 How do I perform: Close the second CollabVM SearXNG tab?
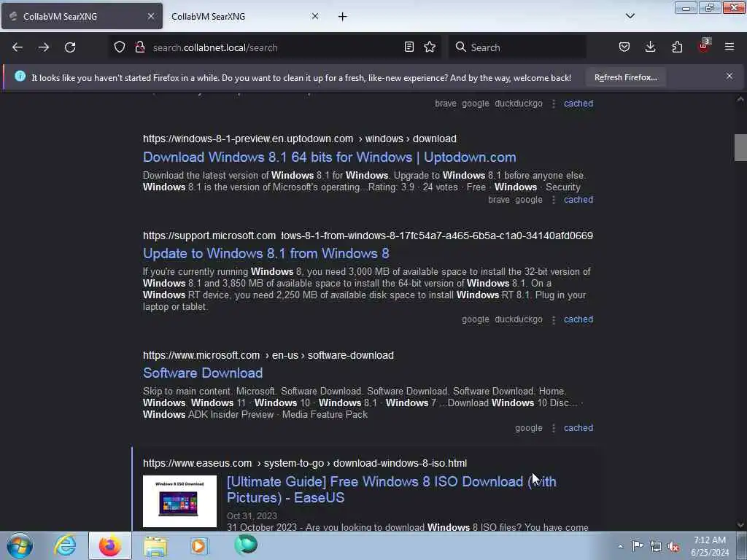(x=315, y=16)
